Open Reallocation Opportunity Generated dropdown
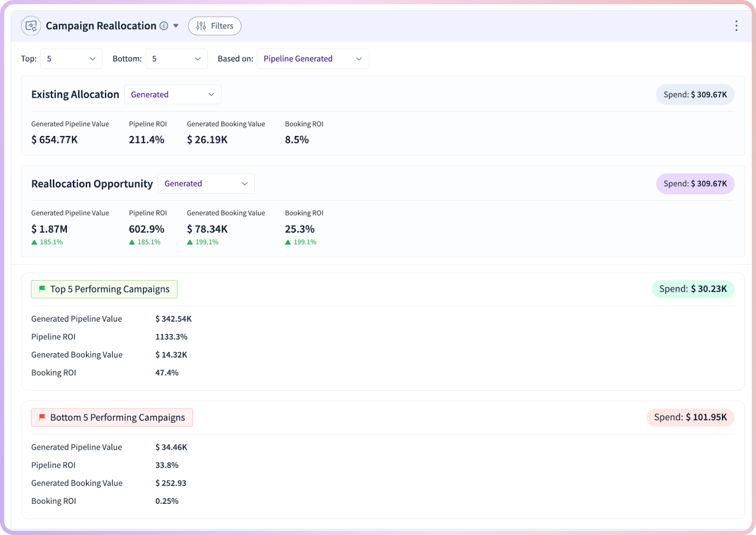756x535 pixels. (206, 184)
